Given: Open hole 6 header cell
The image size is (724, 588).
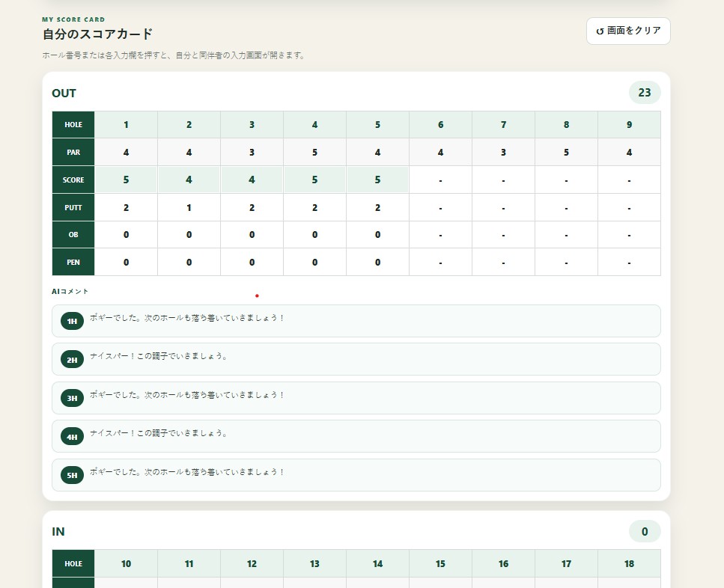Looking at the screenshot, I should [x=440, y=124].
